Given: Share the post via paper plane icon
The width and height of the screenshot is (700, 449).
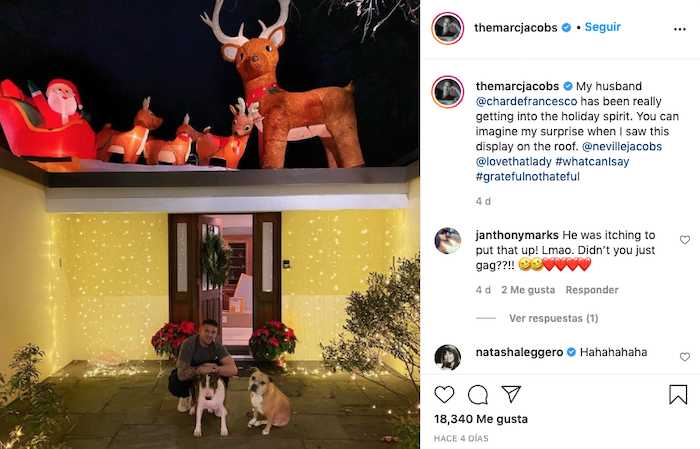Looking at the screenshot, I should (x=511, y=394).
